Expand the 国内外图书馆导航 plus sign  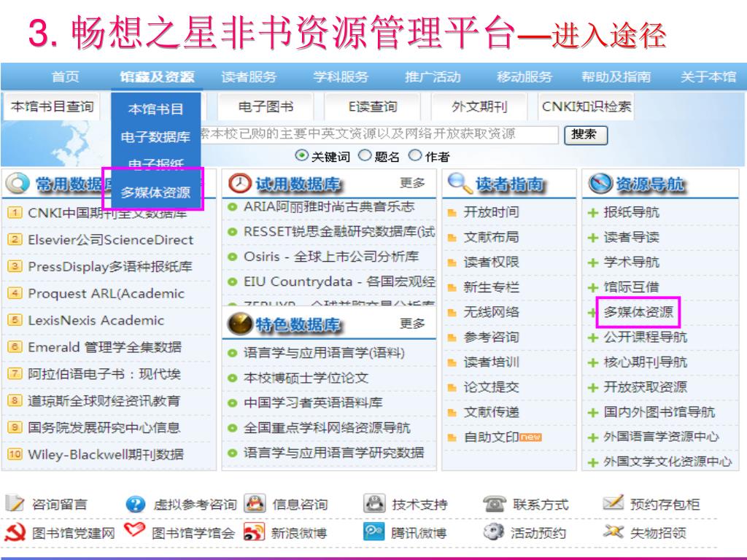click(x=593, y=413)
